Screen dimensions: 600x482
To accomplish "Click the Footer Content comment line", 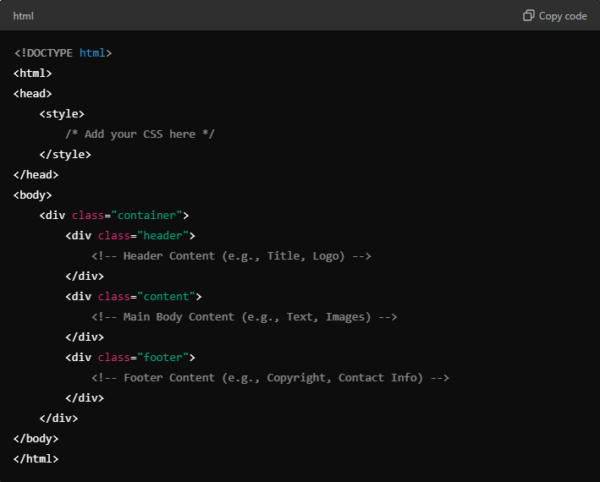I will [x=270, y=377].
